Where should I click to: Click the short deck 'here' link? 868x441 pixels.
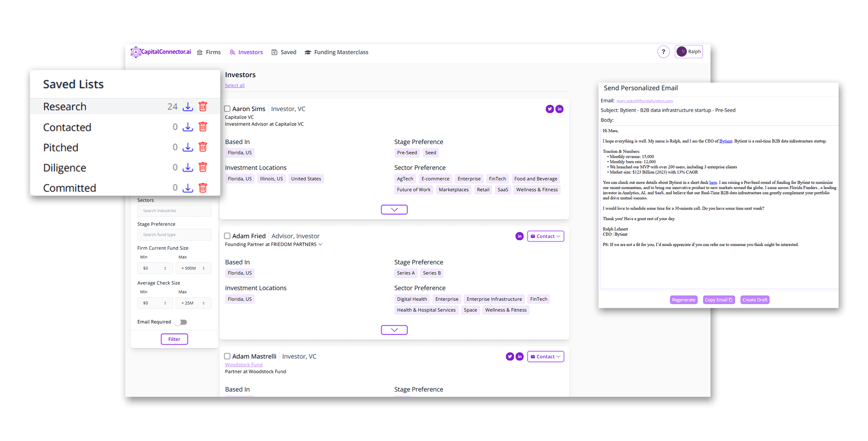coord(713,183)
